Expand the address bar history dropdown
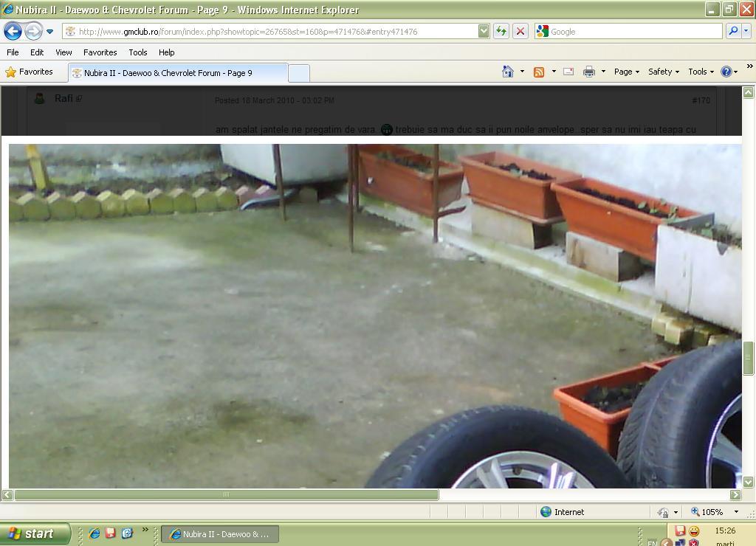Screen dimensions: 756x546 [484, 31]
